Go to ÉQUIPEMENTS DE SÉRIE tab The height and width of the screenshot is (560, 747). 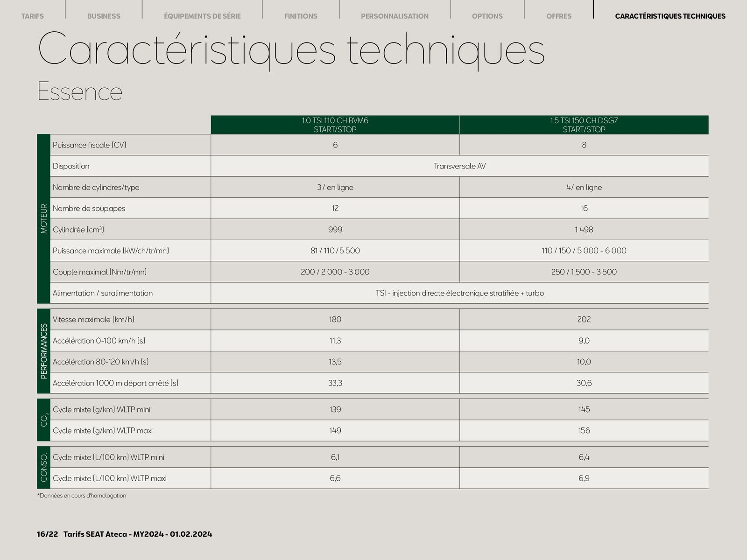(202, 16)
